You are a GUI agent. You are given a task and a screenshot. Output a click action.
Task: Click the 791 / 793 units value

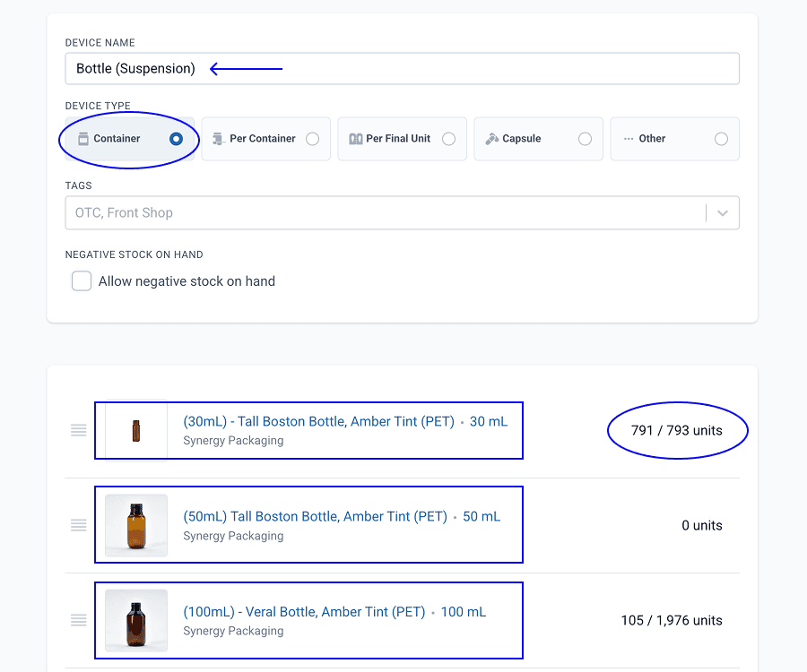676,430
